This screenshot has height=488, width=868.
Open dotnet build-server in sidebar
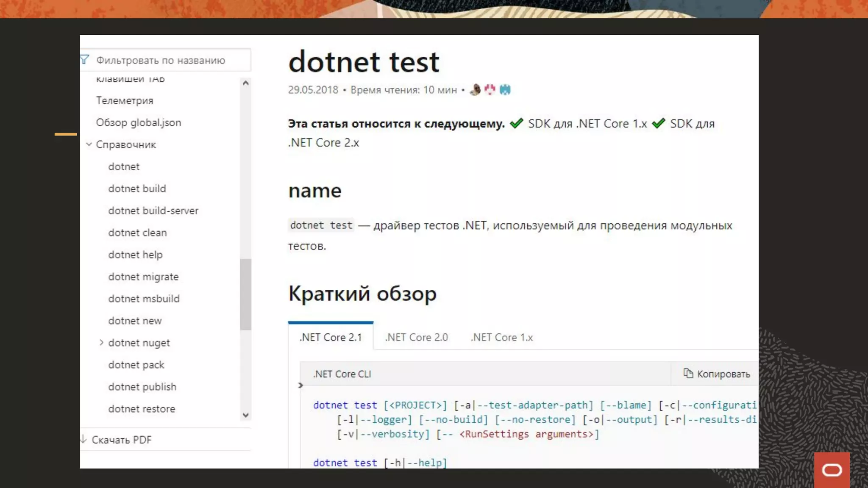153,211
